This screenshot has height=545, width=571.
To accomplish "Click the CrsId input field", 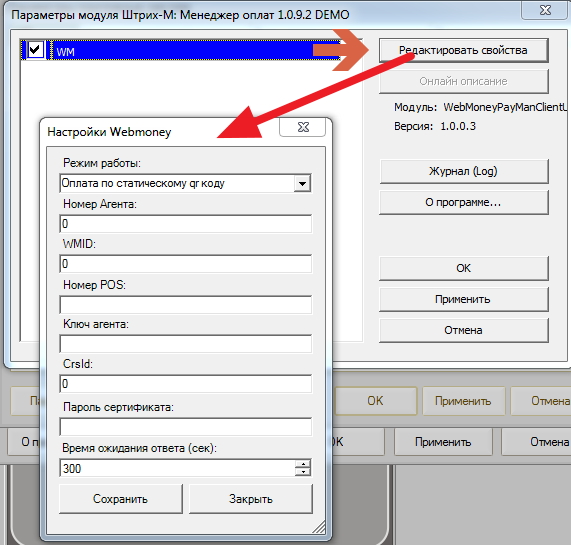I will point(186,384).
